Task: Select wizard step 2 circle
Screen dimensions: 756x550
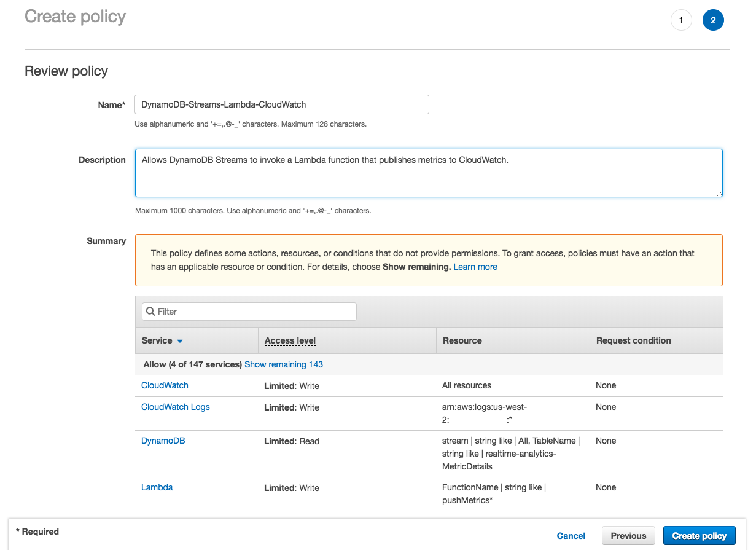Action: point(713,20)
